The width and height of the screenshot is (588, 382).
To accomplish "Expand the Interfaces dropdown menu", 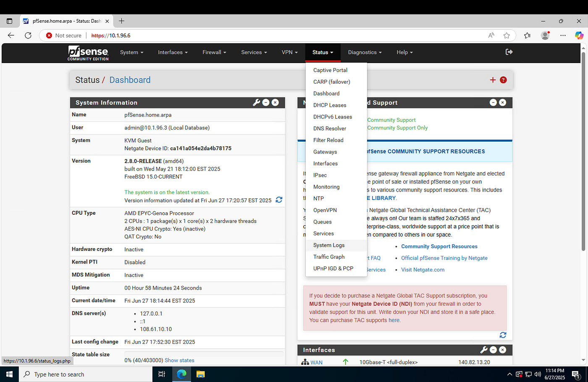I will tap(173, 52).
